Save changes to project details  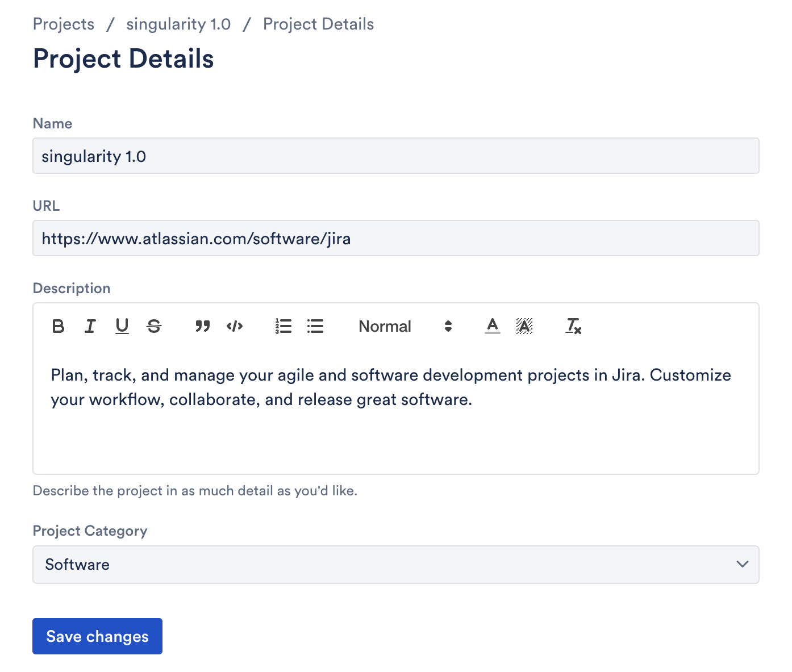[97, 636]
